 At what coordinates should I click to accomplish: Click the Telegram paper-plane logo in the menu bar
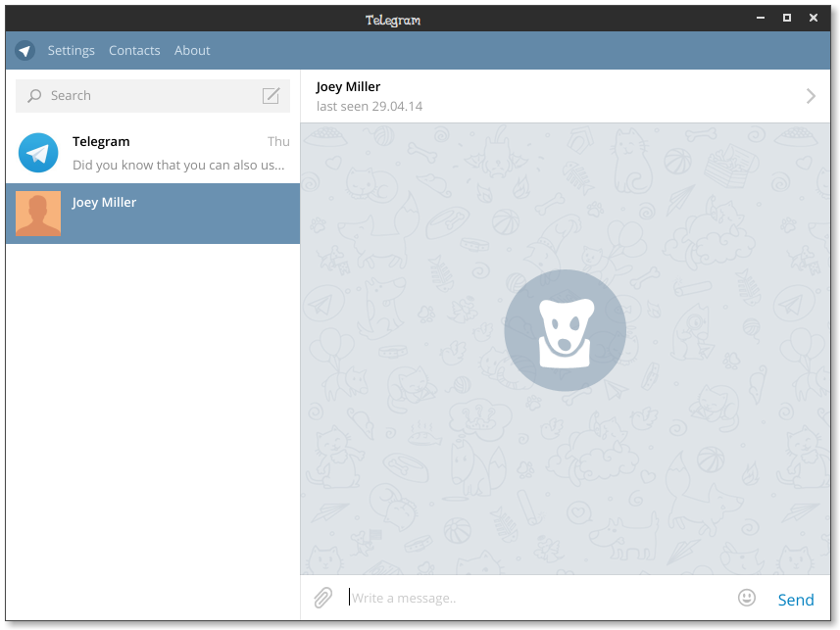point(25,51)
